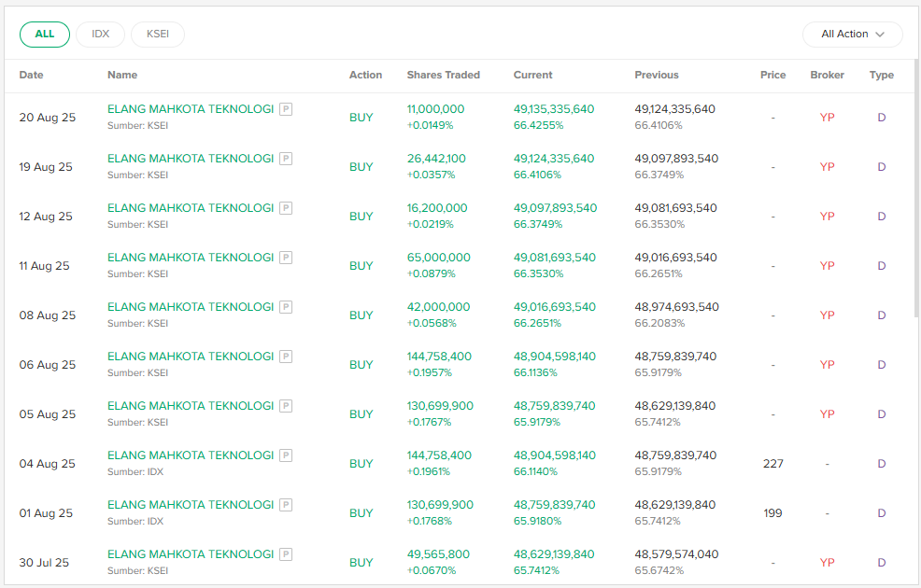This screenshot has height=588, width=921.
Task: Click YP broker in 11 Aug 25 row
Action: [827, 266]
